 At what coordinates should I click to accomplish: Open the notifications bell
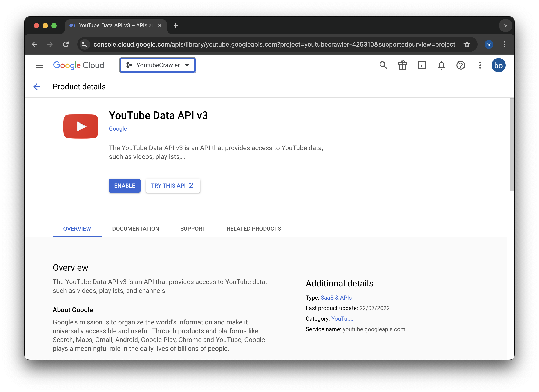(x=441, y=65)
